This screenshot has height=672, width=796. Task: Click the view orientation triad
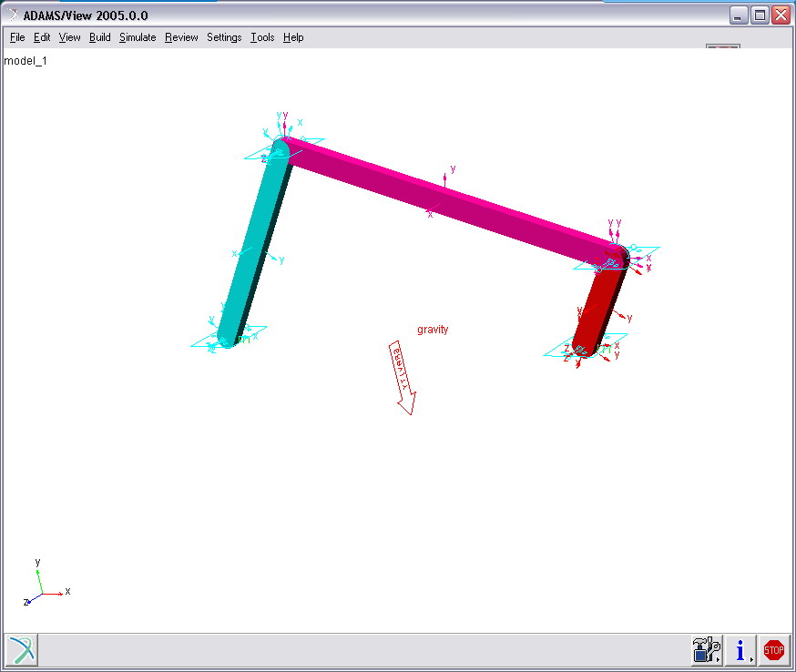coord(46,583)
